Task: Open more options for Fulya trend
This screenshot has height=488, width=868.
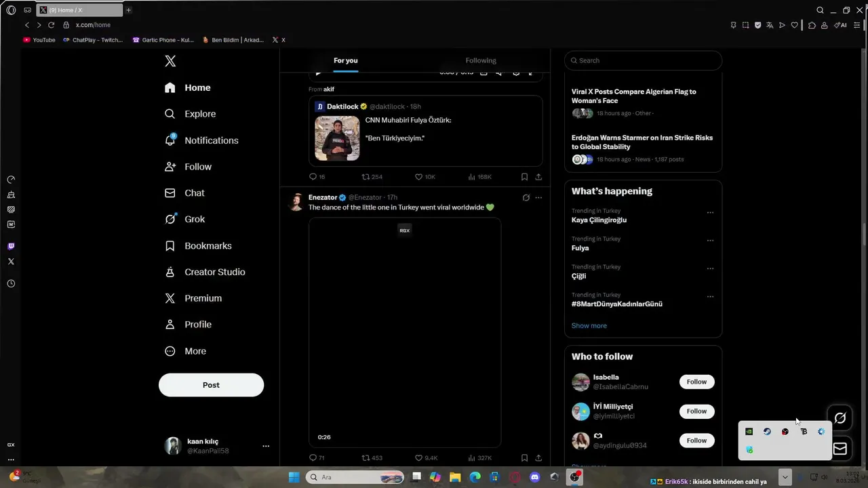Action: [710, 241]
